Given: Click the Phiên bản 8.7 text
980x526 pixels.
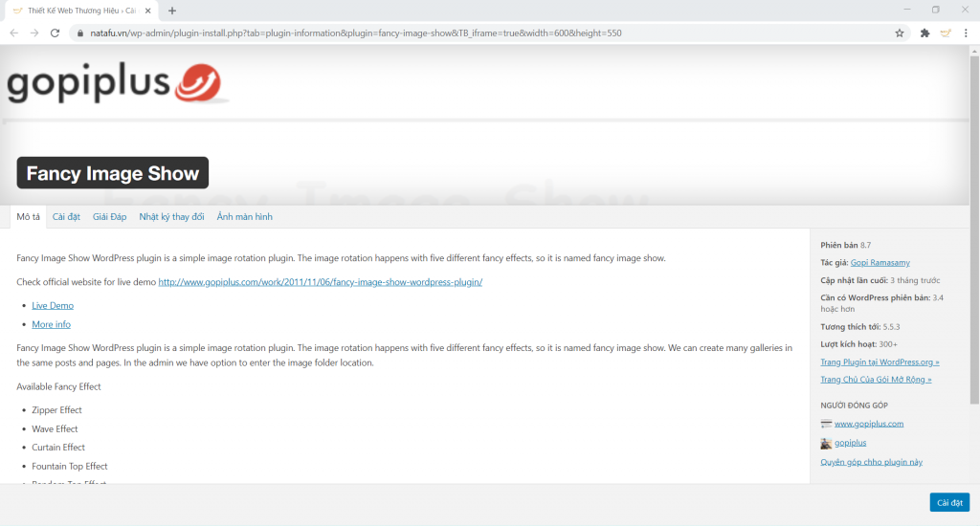Looking at the screenshot, I should [846, 245].
